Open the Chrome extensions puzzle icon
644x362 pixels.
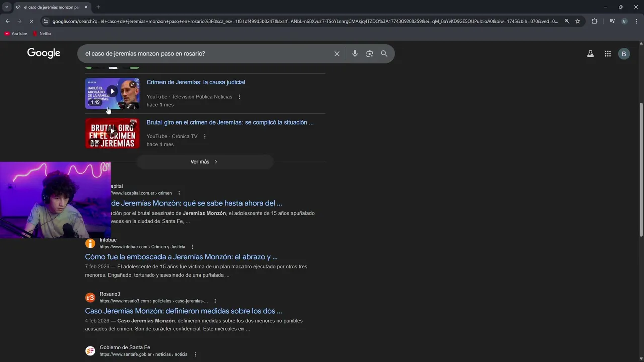click(594, 21)
